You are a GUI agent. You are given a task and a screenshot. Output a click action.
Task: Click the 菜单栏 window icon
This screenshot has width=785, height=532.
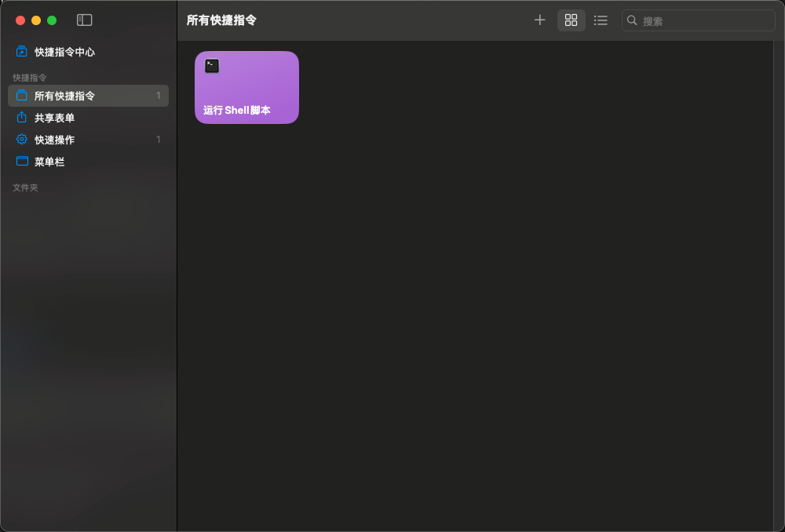click(x=22, y=161)
